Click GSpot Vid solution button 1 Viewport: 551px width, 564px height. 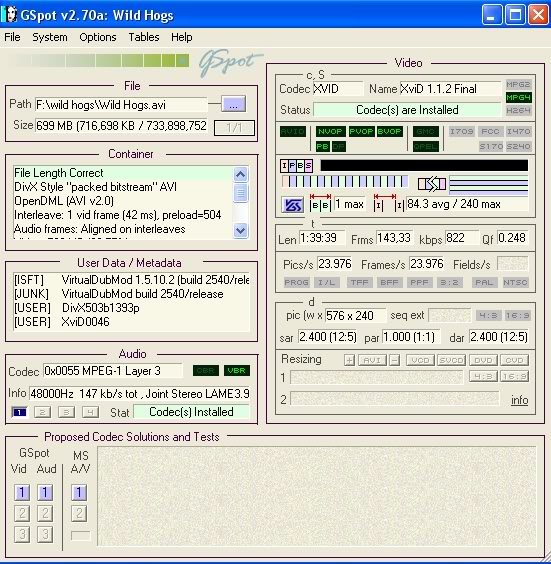(x=22, y=492)
